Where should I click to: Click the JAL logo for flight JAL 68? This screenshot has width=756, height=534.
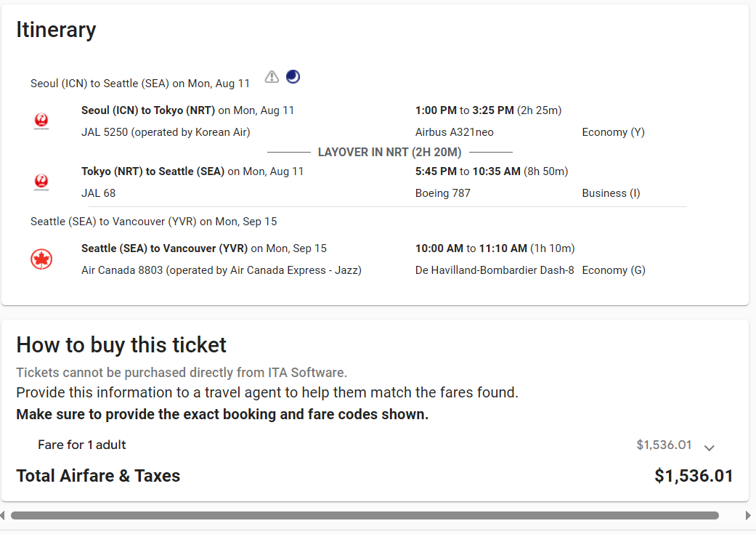(41, 182)
